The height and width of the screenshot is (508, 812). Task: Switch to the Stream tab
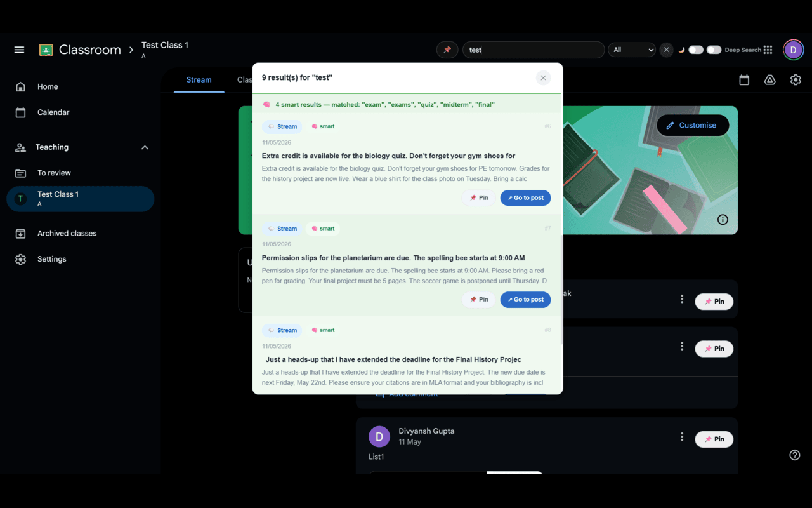199,80
